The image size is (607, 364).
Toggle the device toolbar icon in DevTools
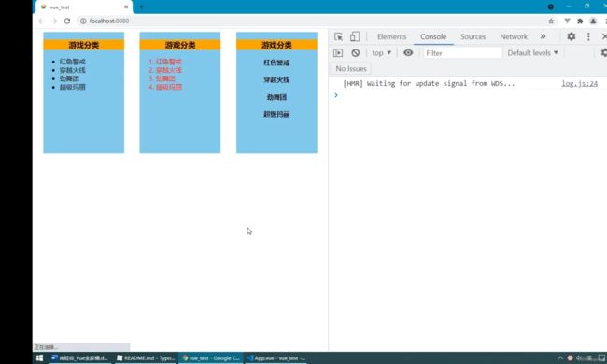(355, 36)
